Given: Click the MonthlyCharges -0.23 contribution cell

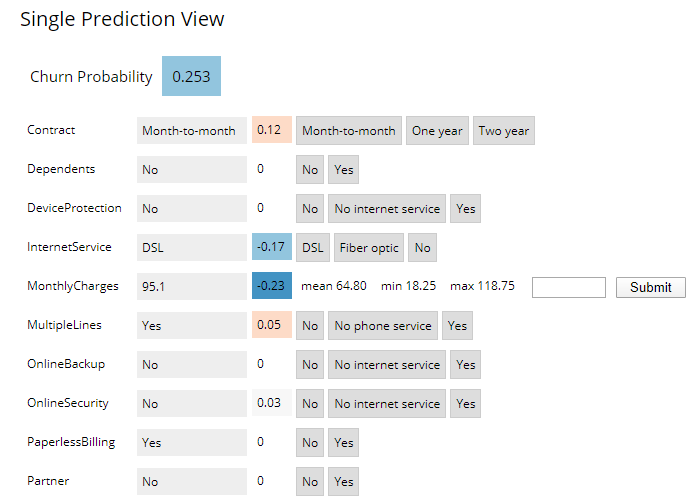Looking at the screenshot, I should (x=272, y=285).
